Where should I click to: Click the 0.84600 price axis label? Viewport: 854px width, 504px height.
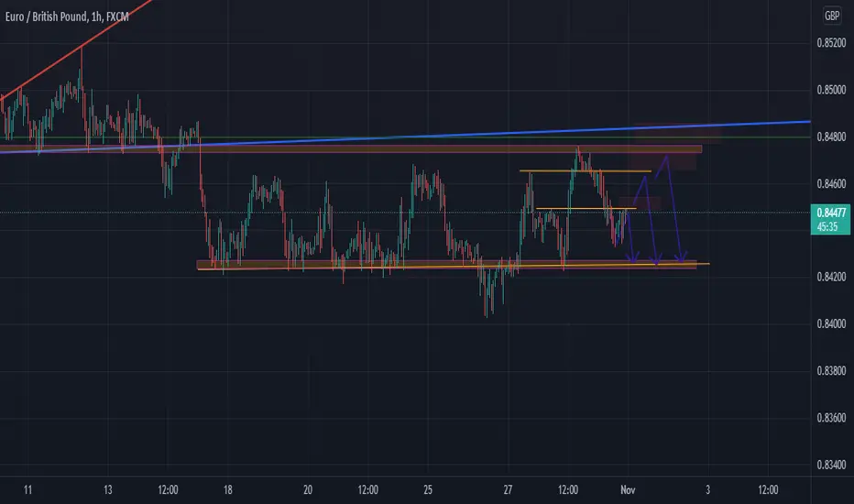tap(832, 184)
